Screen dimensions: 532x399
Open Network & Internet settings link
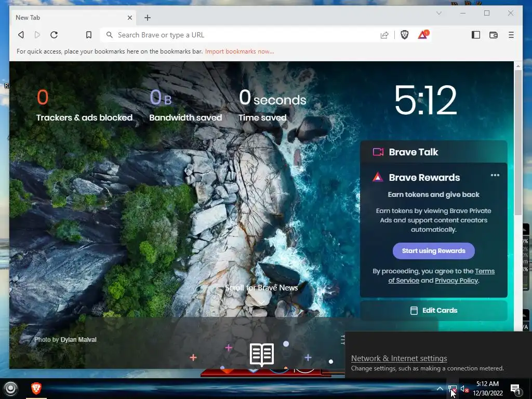tap(399, 358)
